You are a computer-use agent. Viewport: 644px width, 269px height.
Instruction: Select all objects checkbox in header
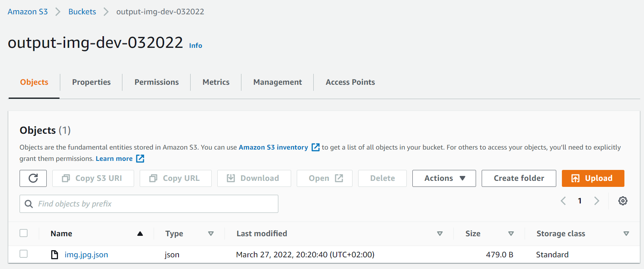[24, 233]
